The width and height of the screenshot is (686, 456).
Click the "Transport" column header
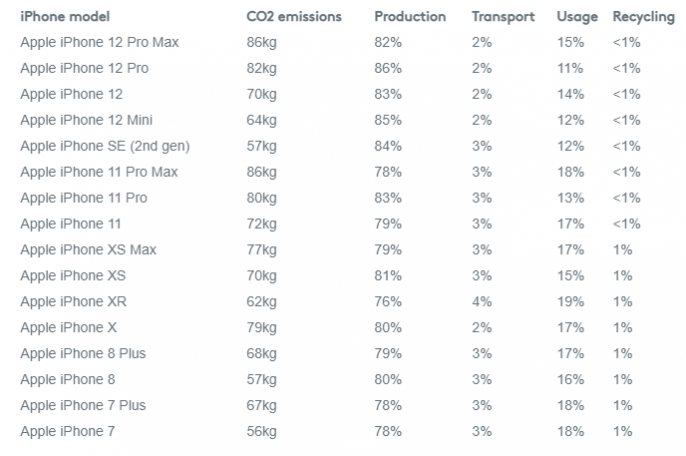tap(503, 17)
